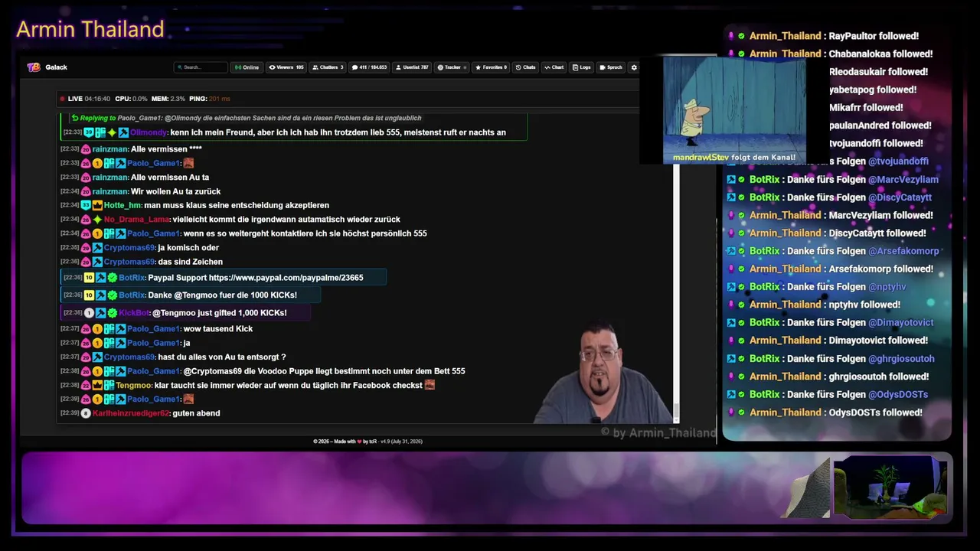
Task: Click @ghrgiosoutoh mention in sidebar chat
Action: click(x=901, y=359)
